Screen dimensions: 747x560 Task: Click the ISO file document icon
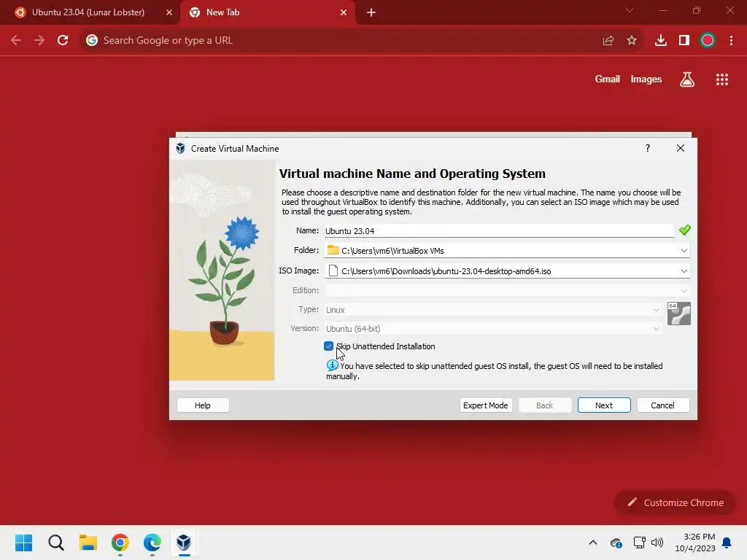pos(333,271)
